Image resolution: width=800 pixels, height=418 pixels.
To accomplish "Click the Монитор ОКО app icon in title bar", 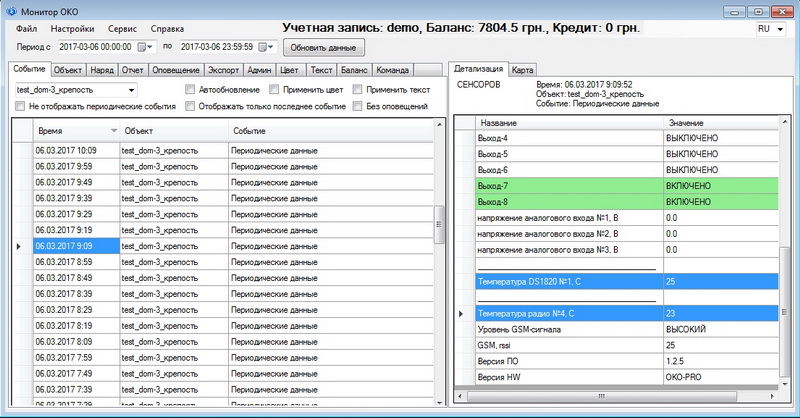I will pos(11,11).
